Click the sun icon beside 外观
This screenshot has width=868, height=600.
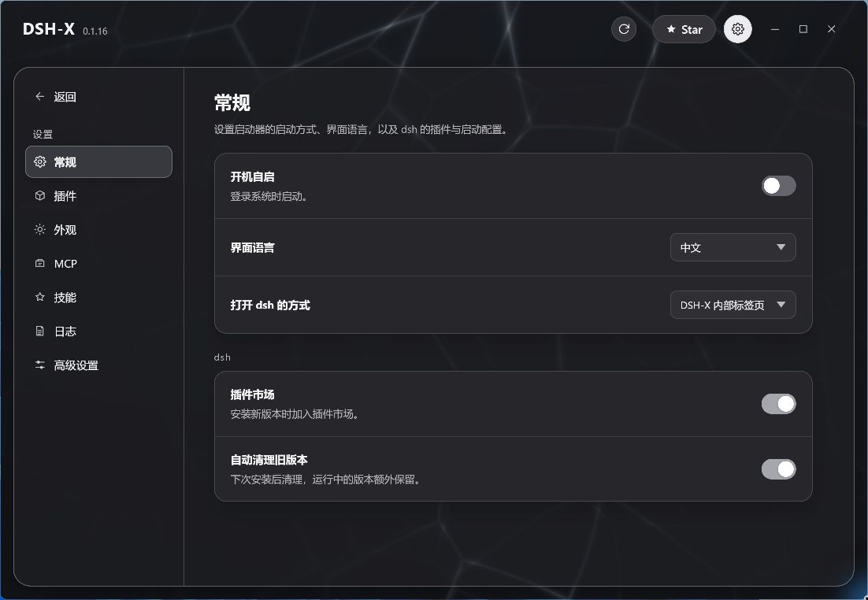pos(40,230)
